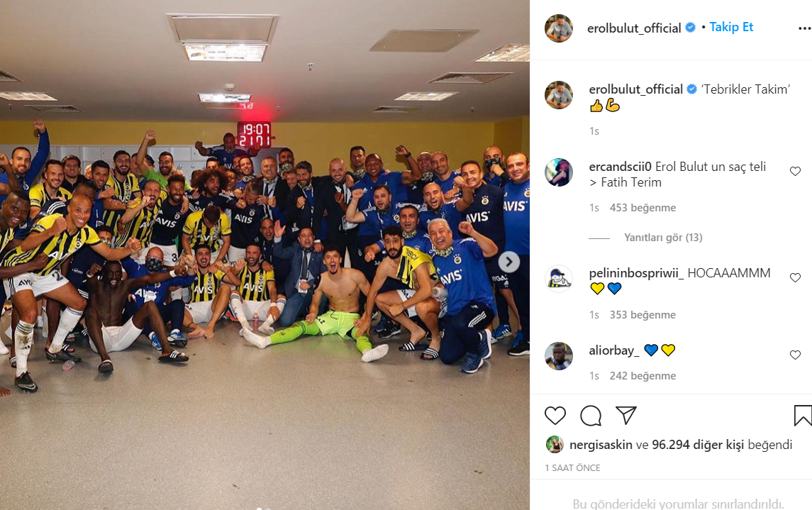Image resolution: width=812 pixels, height=510 pixels.
Task: View 453 beğenme likes on comment
Action: 643,208
